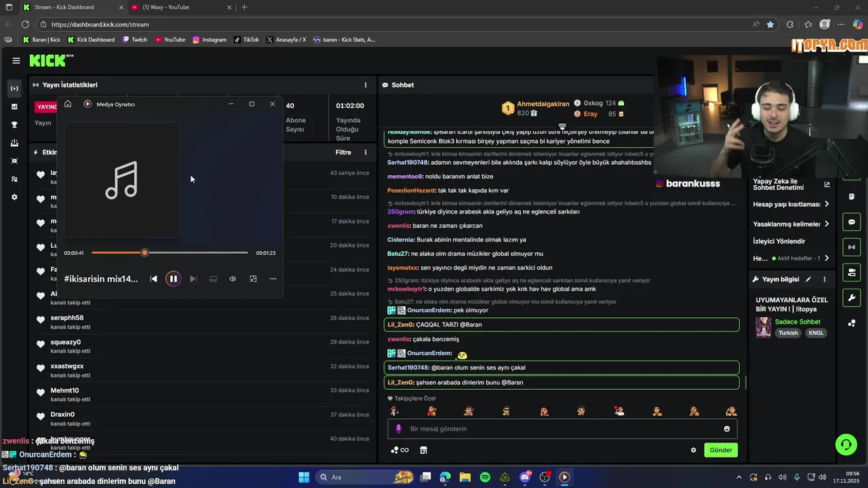868x488 pixels.
Task: Open community people icon in Kick sidebar
Action: coord(14,179)
